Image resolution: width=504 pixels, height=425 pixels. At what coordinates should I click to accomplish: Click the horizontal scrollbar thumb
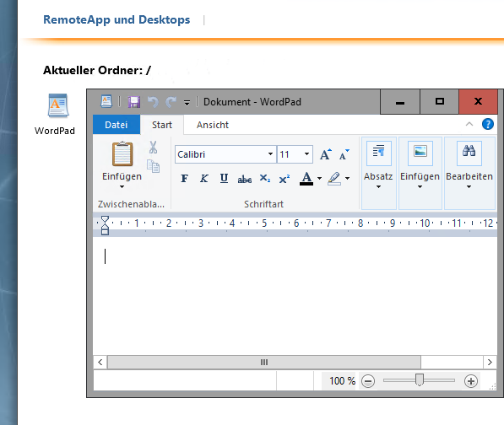tap(264, 363)
